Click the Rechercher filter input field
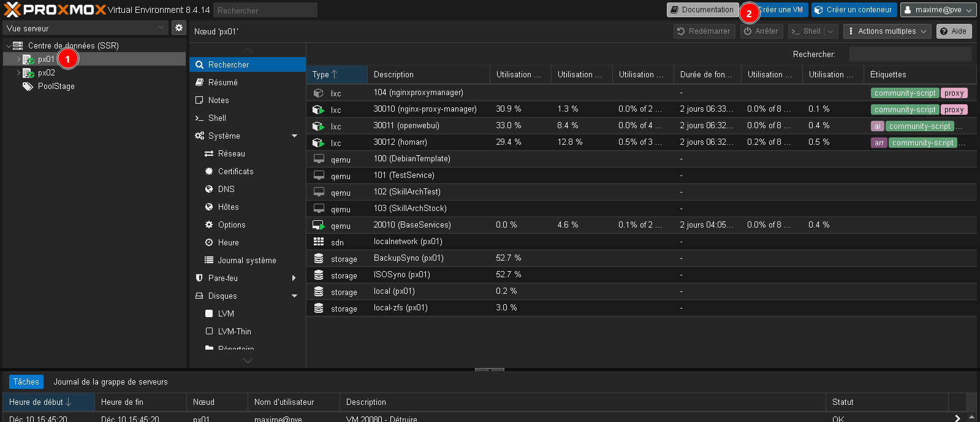 (910, 55)
